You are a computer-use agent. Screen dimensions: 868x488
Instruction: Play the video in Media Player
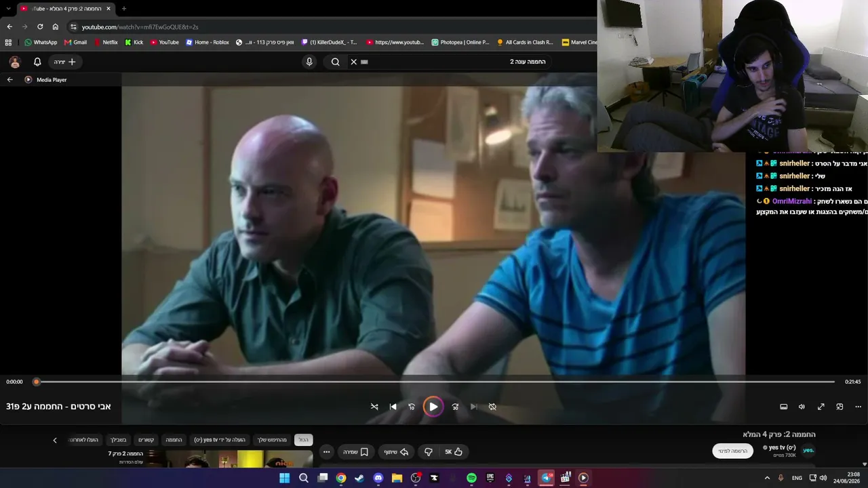pyautogui.click(x=433, y=407)
